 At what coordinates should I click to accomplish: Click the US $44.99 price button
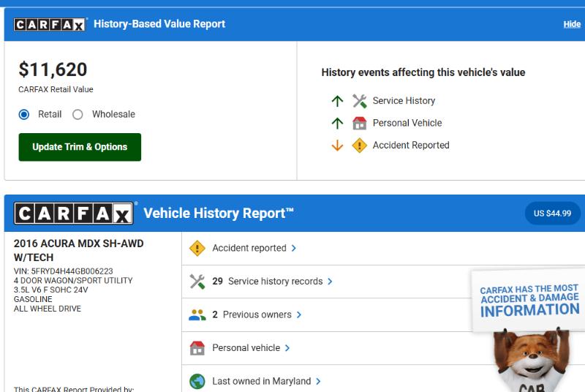tap(552, 214)
